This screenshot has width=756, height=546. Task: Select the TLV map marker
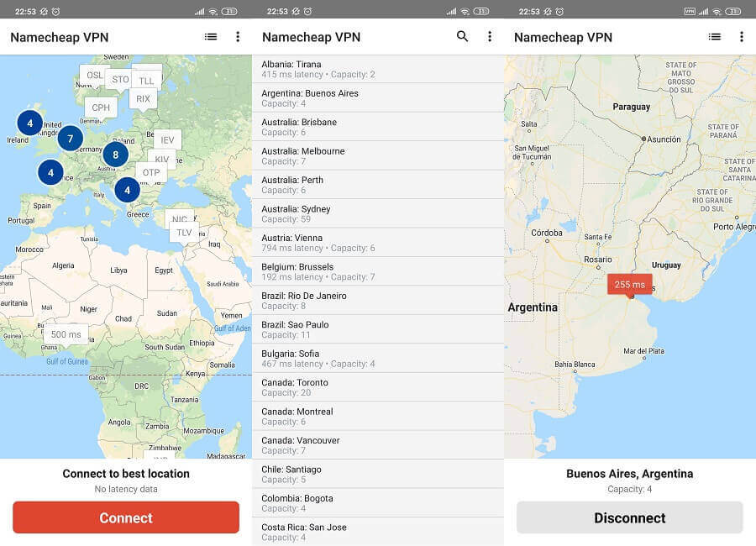point(184,233)
